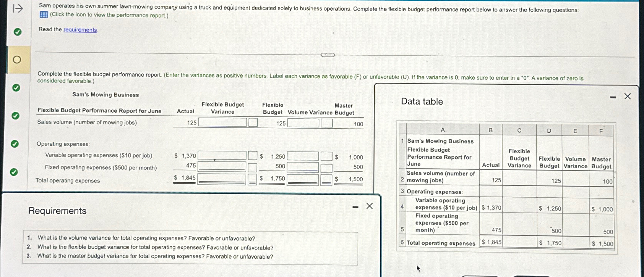Select the current question circle in sidebar

point(16,60)
